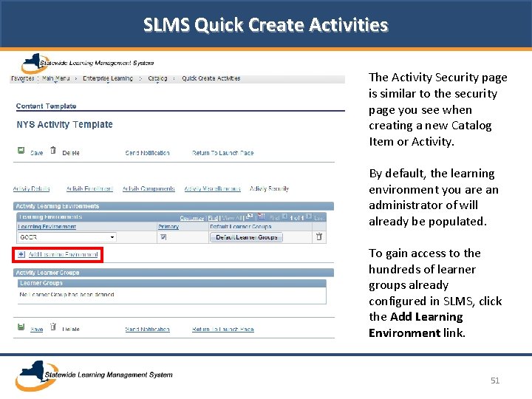Switch to the Activity Components tab

pyautogui.click(x=149, y=188)
